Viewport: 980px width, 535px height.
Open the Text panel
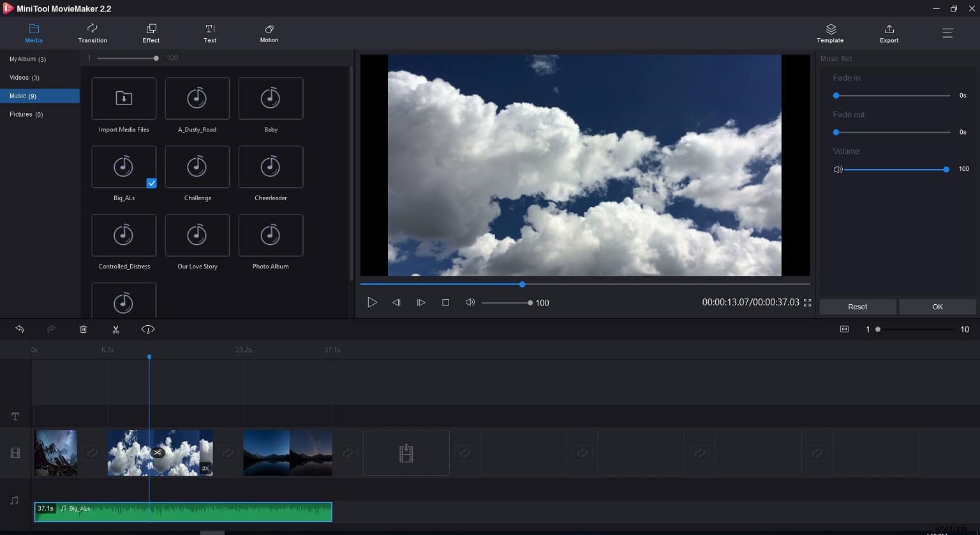(x=210, y=33)
